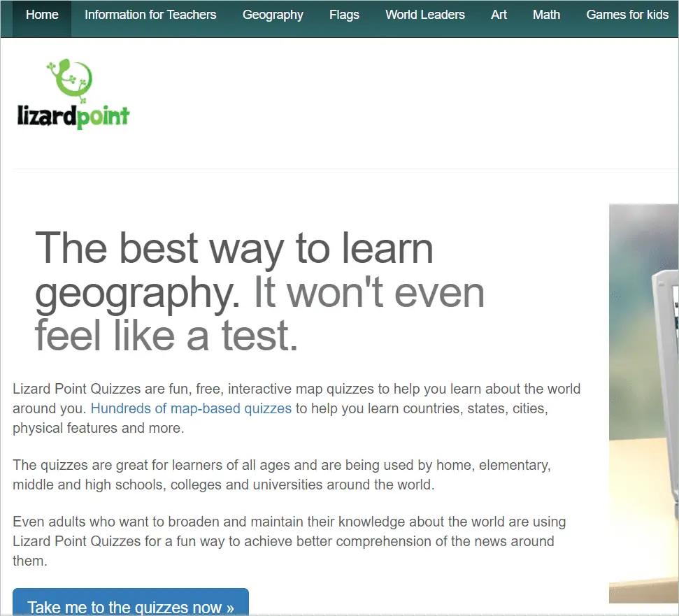The image size is (679, 616).
Task: Open the World Leaders menu
Action: point(425,15)
